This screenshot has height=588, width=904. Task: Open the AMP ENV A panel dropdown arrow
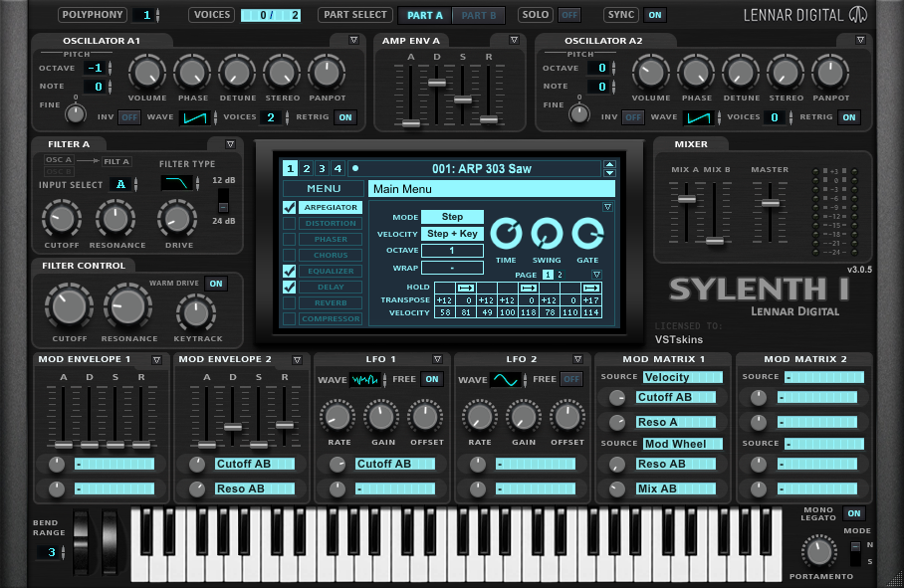[x=514, y=41]
